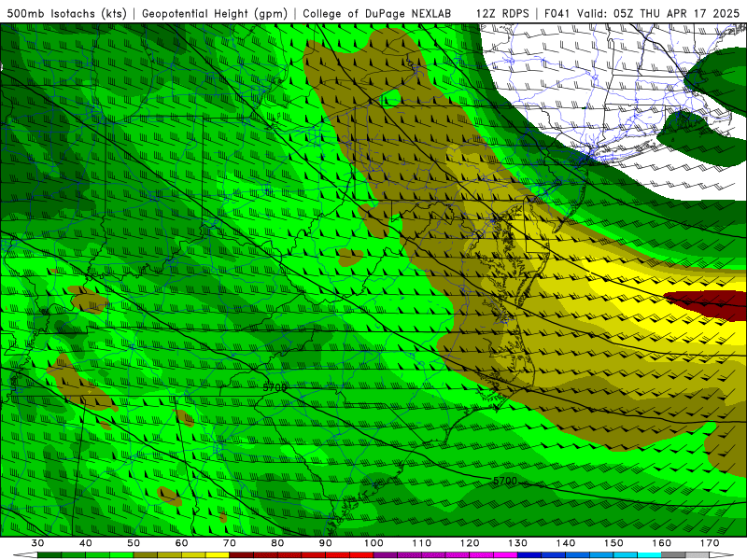Click the "80" value on the color scale
Screen dimensions: 747x560
pyautogui.click(x=277, y=543)
